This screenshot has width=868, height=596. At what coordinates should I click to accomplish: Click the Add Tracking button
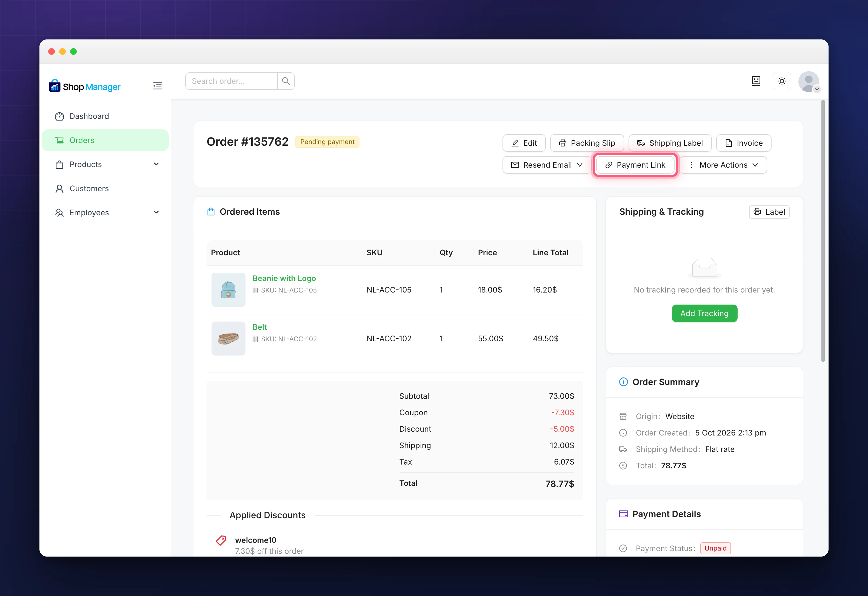click(704, 313)
